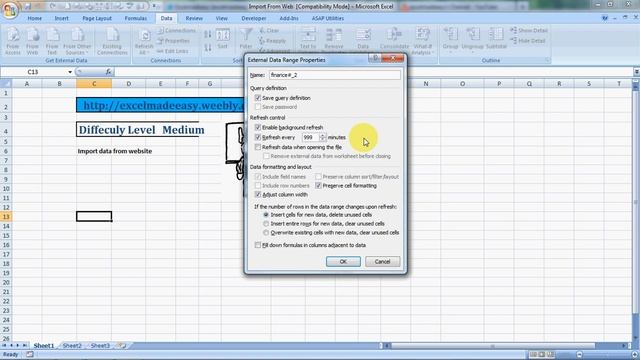Click excelmadeeasy.weebly hyperlink cell
The image size is (640, 360).
160,105
